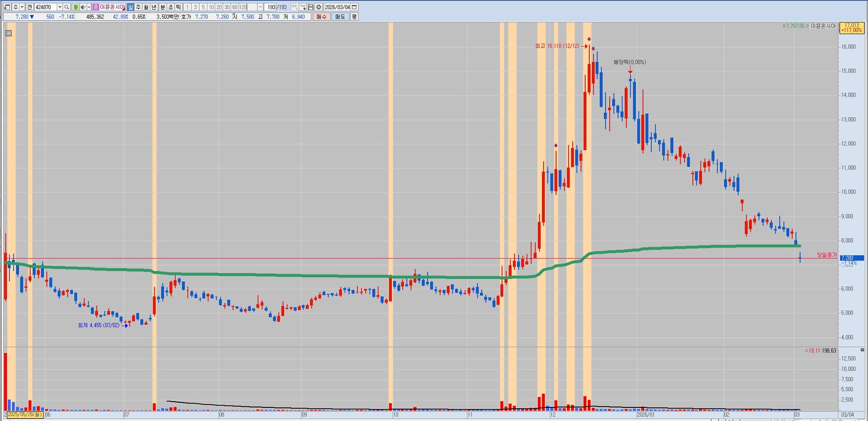Click the stock search magnifier icon

tap(67, 7)
